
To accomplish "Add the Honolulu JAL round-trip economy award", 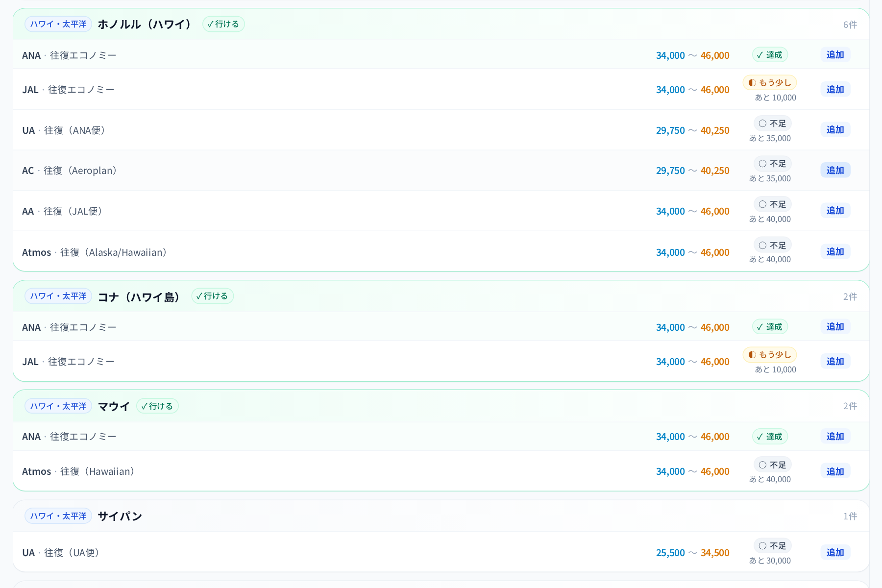I will 835,90.
